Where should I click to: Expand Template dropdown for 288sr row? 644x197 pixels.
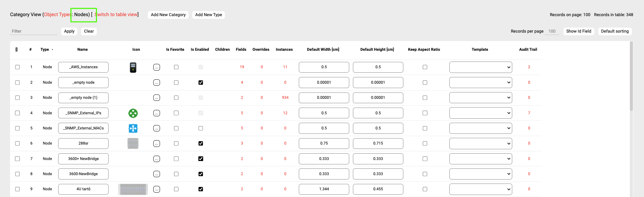coord(481,144)
